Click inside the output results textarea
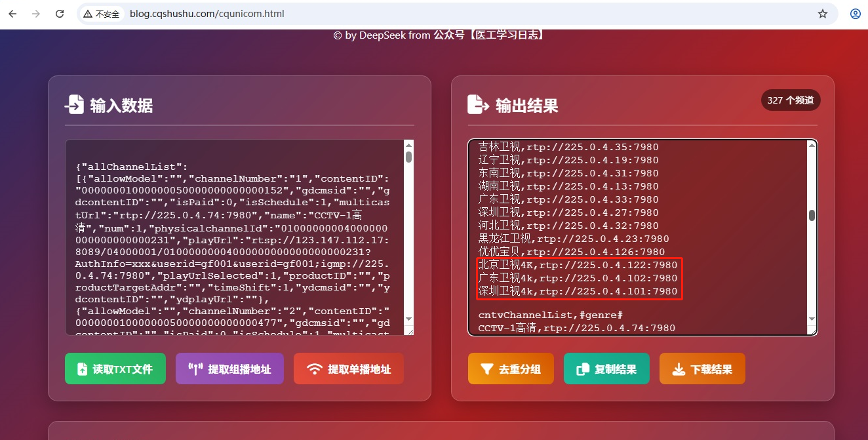 (636, 236)
